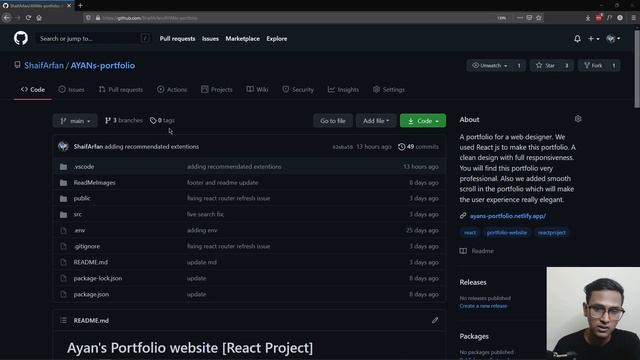The width and height of the screenshot is (640, 360).
Task: Click the public folder icon
Action: [63, 198]
